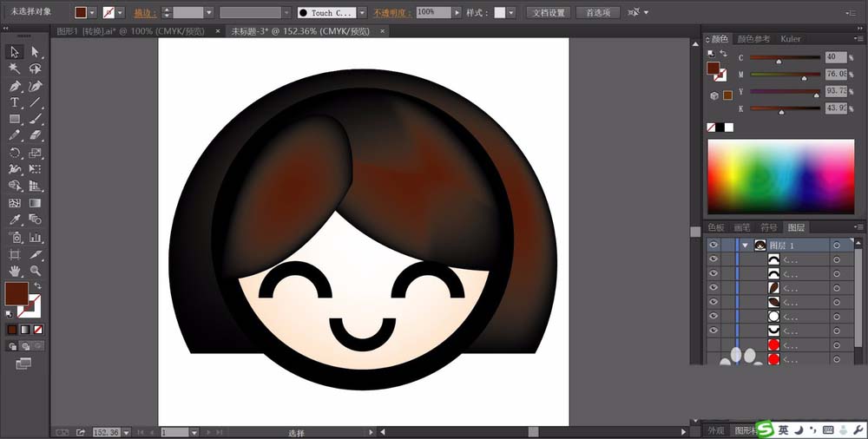The height and width of the screenshot is (439, 868).
Task: Open the color panel flyout menu
Action: [858, 38]
